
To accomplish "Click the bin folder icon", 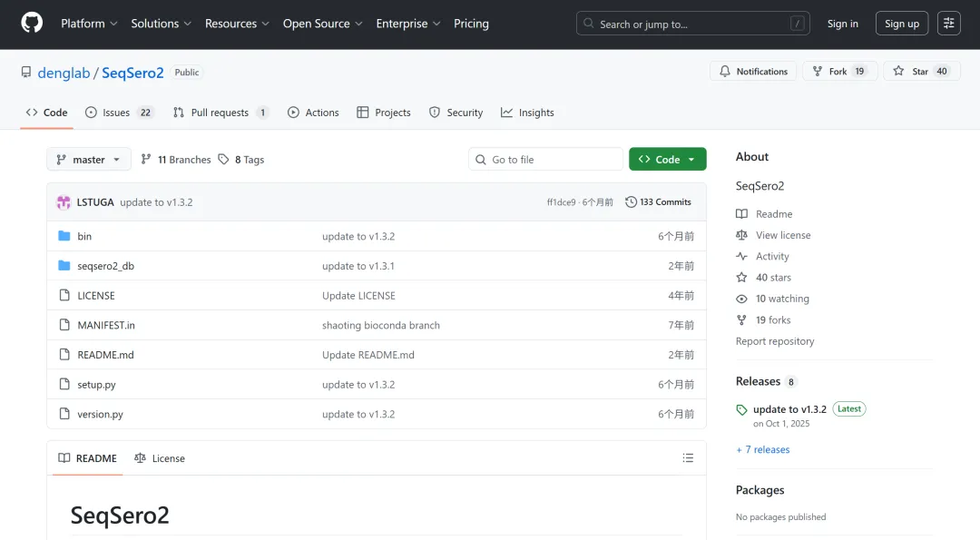I will (64, 236).
